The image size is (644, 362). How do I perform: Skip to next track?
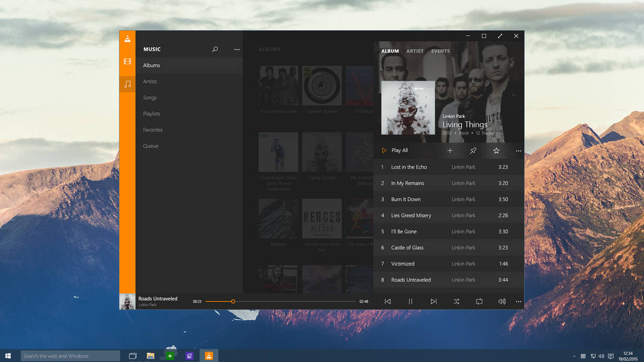tap(433, 301)
